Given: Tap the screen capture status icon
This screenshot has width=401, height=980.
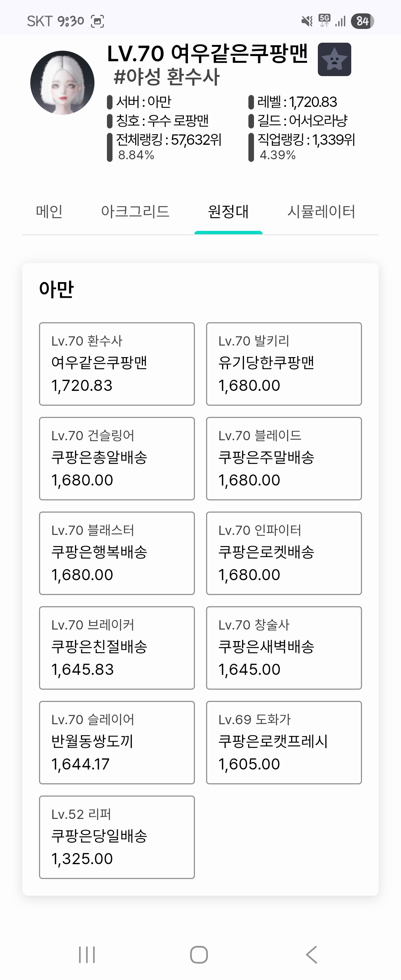Looking at the screenshot, I should [x=97, y=21].
